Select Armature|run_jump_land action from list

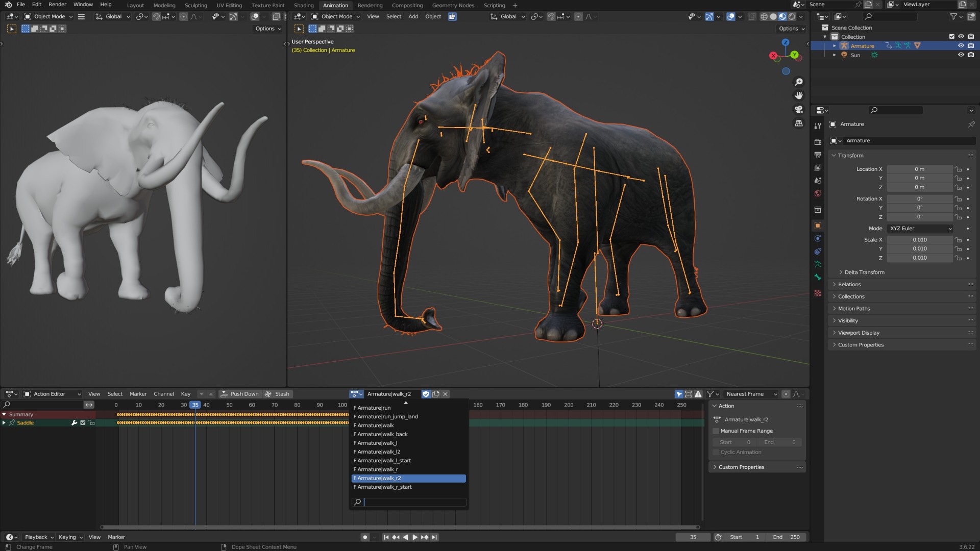408,417
